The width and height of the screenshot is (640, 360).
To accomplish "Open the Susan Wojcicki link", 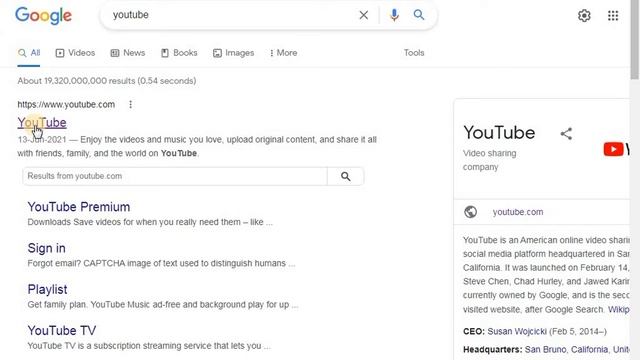I will pyautogui.click(x=517, y=331).
